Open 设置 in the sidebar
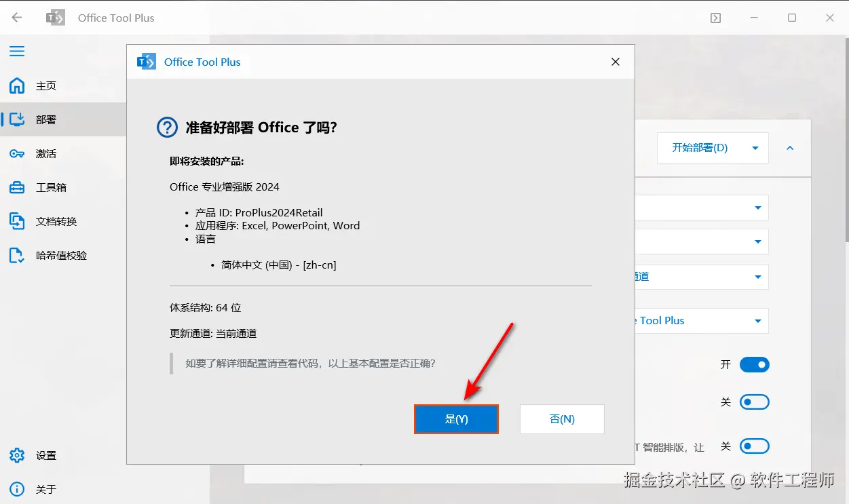Screen dimensions: 849x504 63,455
